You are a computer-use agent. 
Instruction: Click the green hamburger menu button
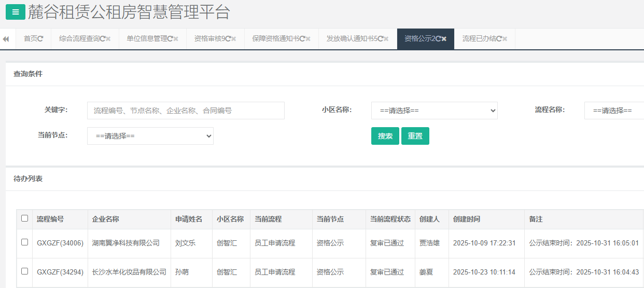pyautogui.click(x=15, y=11)
